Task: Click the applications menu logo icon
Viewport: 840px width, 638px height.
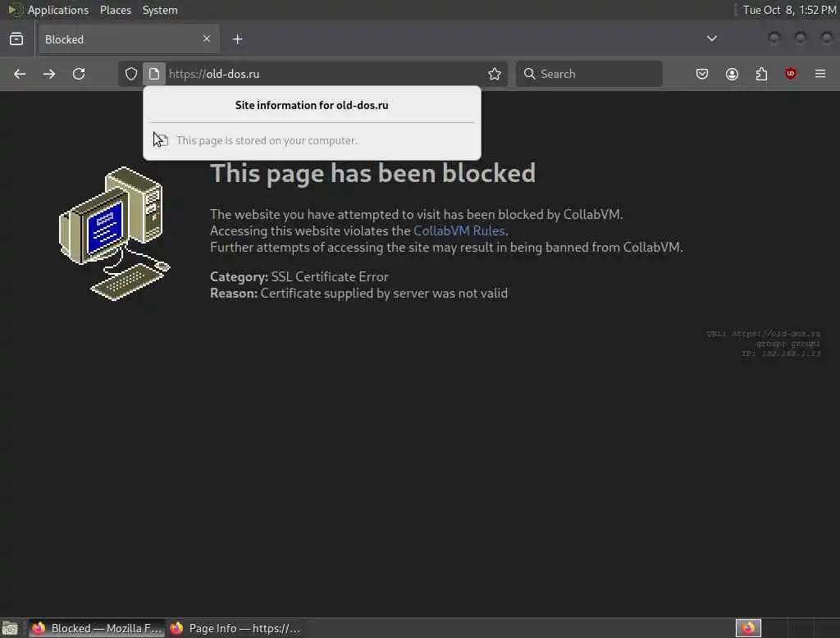Action: tap(16, 10)
